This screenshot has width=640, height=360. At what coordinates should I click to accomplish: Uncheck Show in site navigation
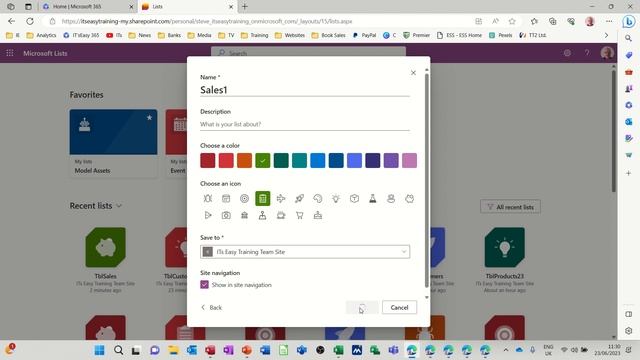(x=204, y=284)
